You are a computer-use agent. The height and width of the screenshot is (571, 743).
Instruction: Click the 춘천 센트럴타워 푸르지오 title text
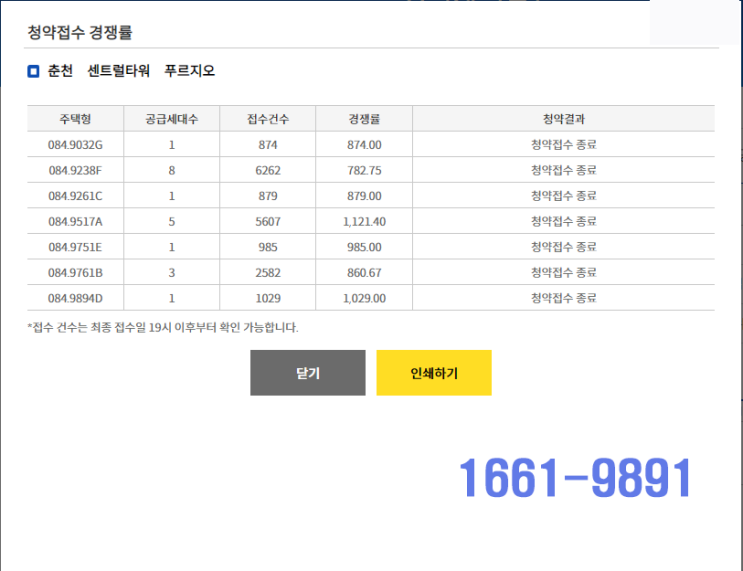(x=131, y=71)
